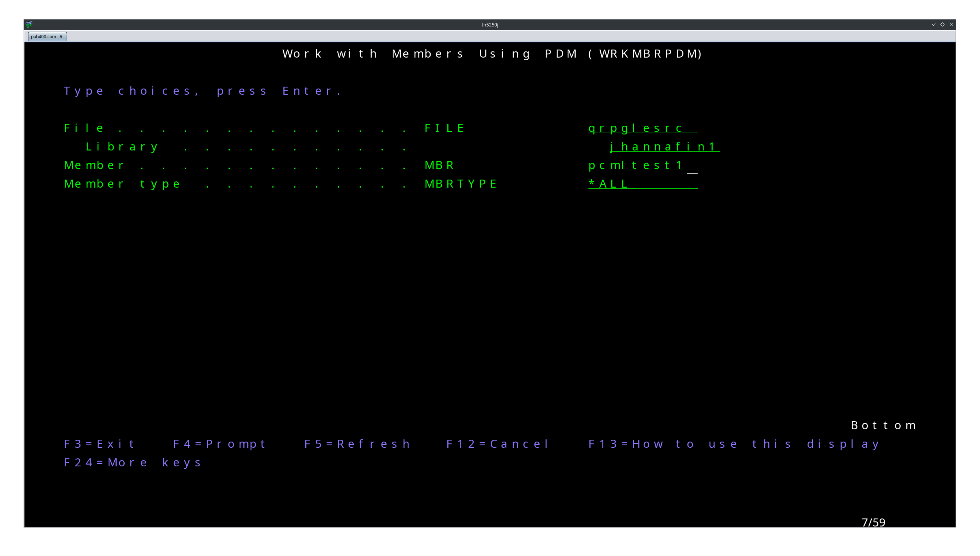
Task: Click the tn5250j window title text
Action: pos(489,25)
